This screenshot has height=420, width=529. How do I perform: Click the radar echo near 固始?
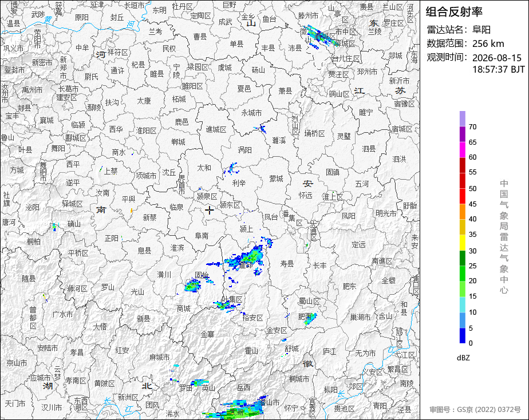pos(192,286)
